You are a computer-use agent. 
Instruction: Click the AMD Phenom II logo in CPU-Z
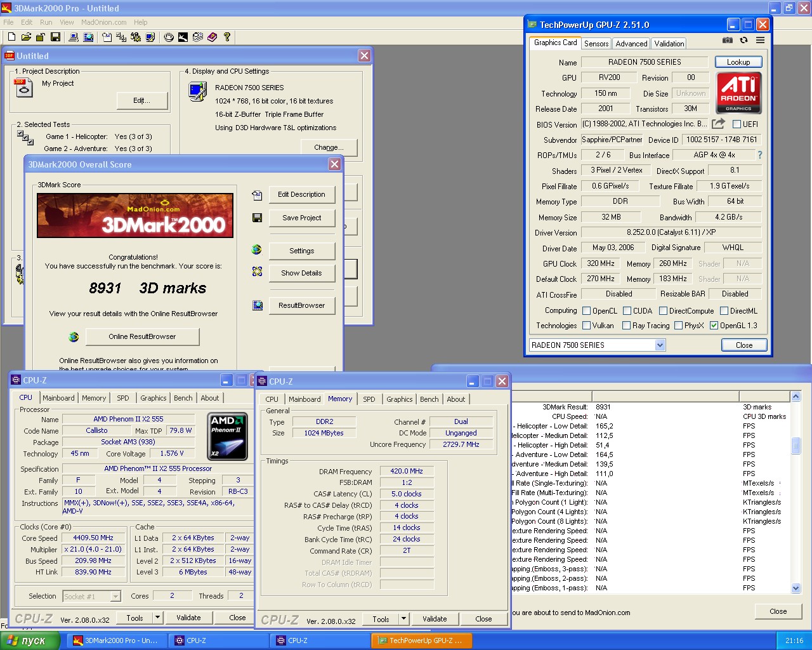coord(228,436)
